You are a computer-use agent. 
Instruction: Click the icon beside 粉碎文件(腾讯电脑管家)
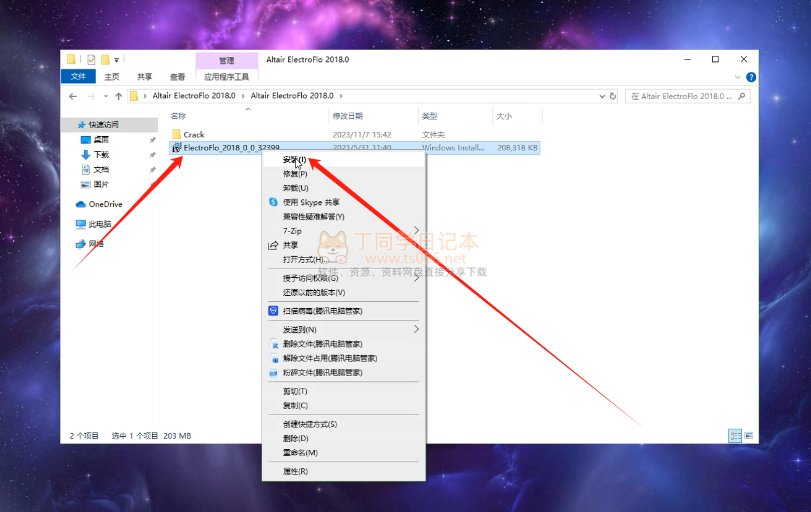click(x=274, y=373)
